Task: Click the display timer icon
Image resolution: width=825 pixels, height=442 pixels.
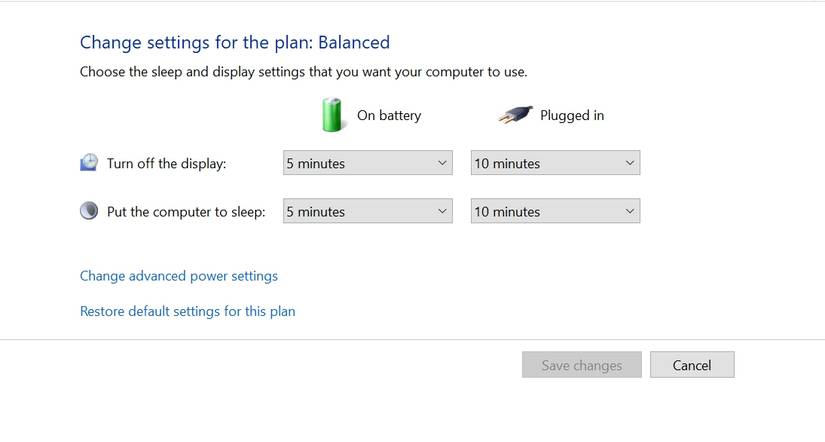Action: [x=89, y=163]
